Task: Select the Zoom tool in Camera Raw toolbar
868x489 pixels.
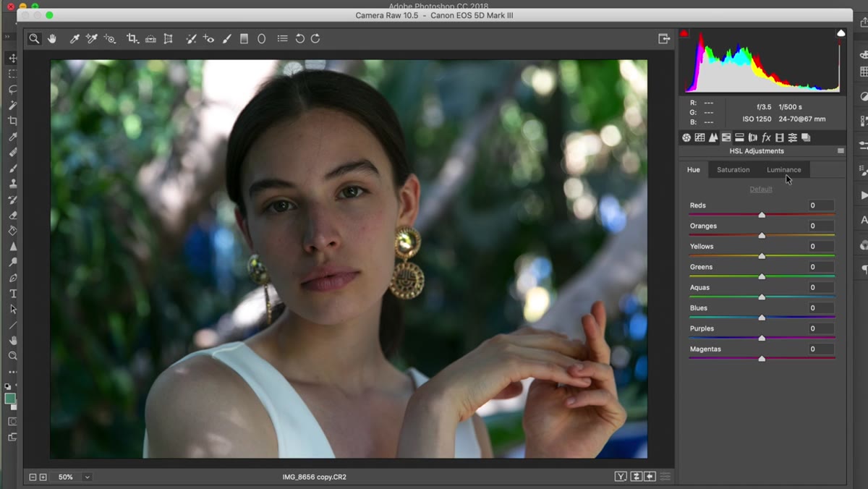Action: point(34,38)
